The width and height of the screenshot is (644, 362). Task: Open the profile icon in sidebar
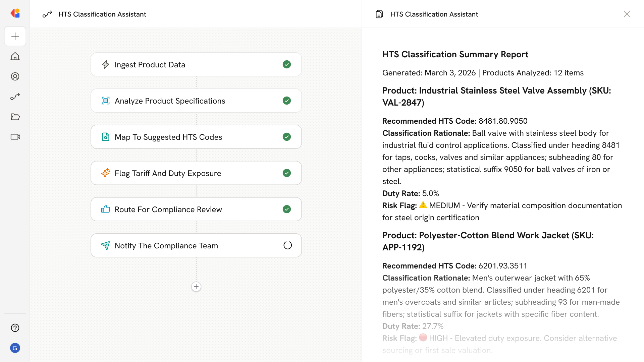[15, 76]
